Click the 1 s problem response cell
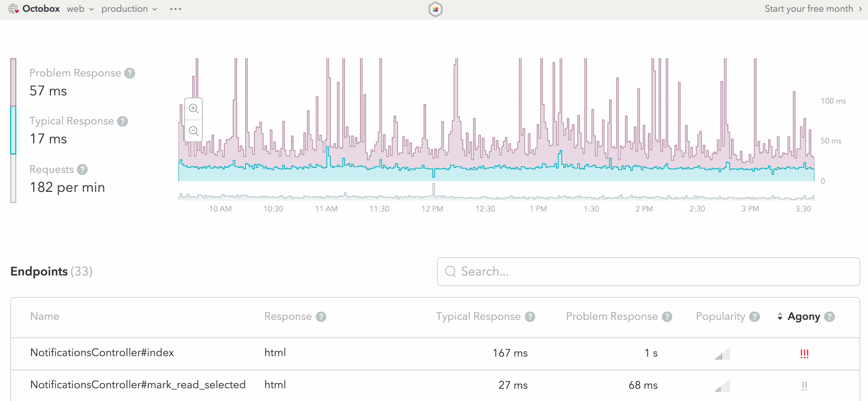The image size is (868, 401). click(651, 353)
